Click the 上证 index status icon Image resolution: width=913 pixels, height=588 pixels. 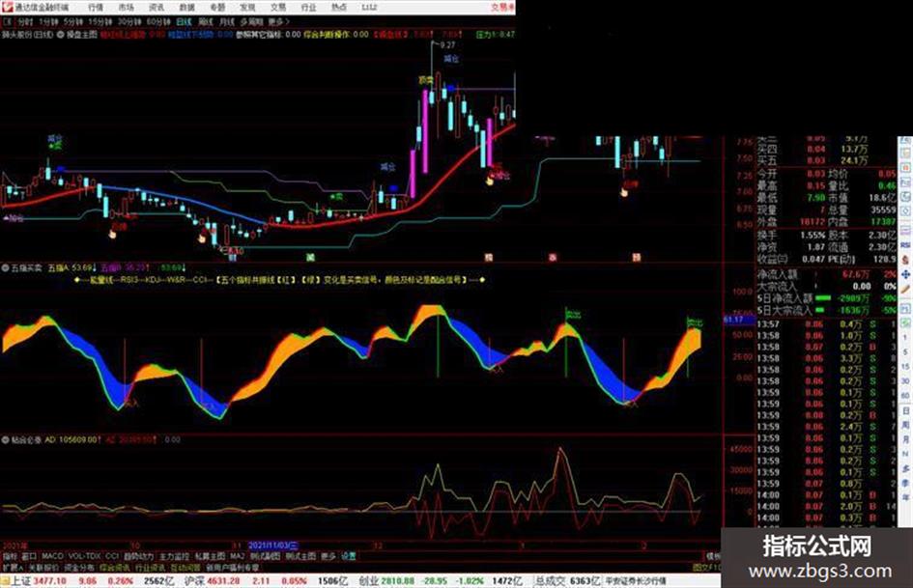5,580
